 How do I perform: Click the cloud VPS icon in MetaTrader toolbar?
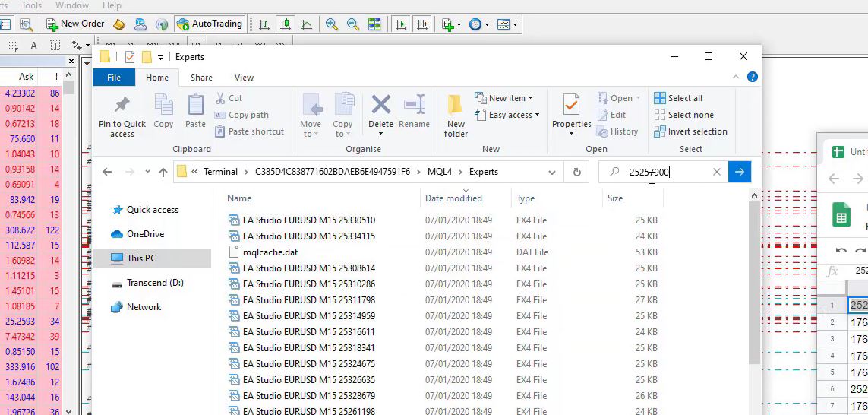click(x=140, y=24)
